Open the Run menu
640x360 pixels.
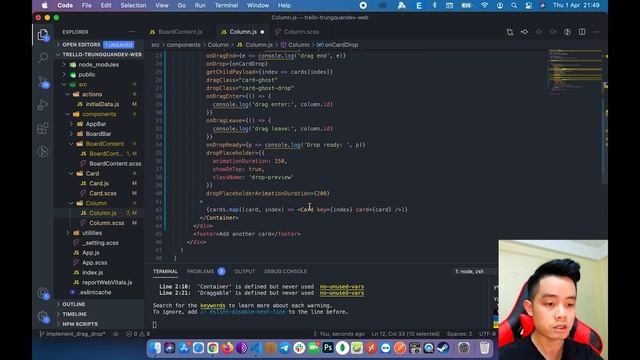(x=200, y=6)
